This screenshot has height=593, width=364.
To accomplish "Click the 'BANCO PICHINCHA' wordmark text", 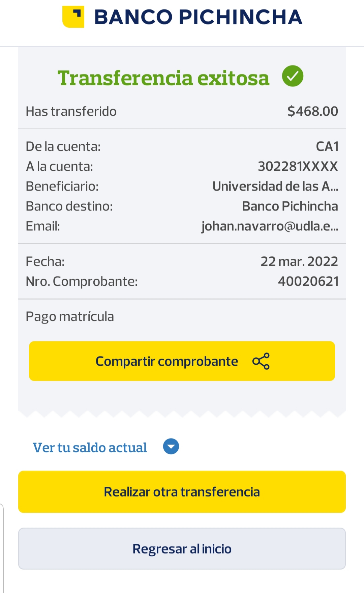I will [198, 17].
